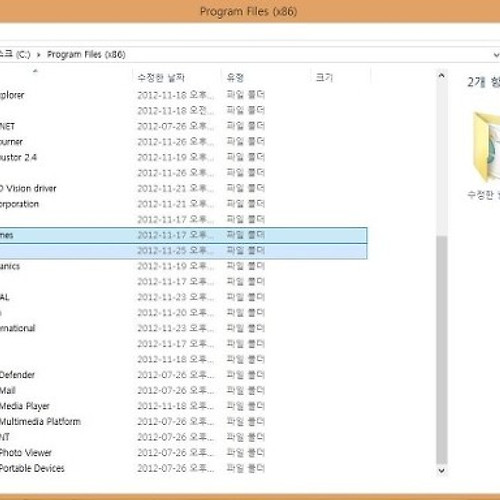The image size is (500, 500).
Task: Select the Windows Mail folder row
Action: click(x=183, y=390)
